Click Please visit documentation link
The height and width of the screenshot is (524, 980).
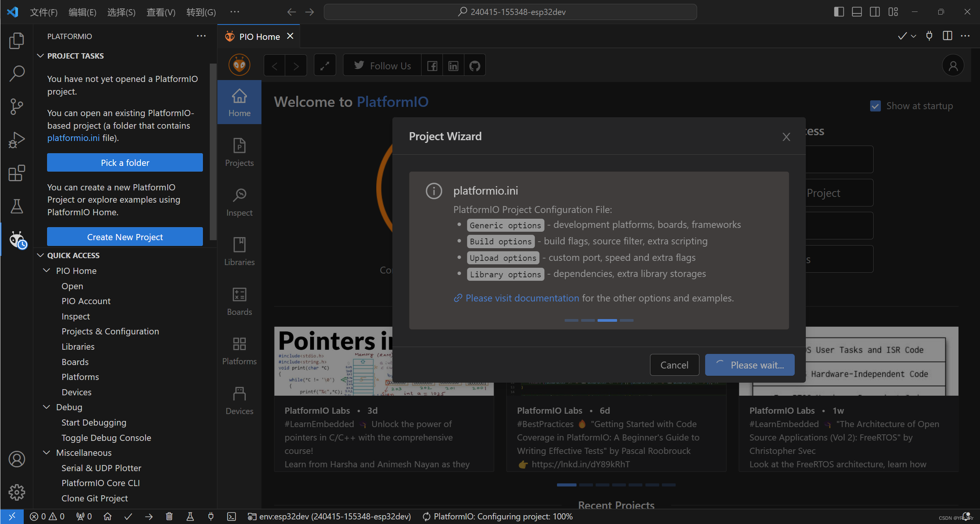click(523, 298)
